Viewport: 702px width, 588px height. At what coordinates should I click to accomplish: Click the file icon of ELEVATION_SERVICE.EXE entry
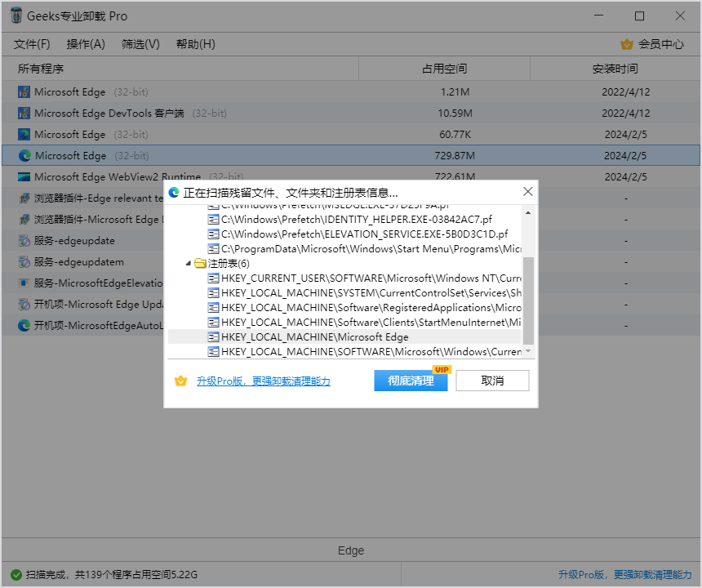(213, 234)
